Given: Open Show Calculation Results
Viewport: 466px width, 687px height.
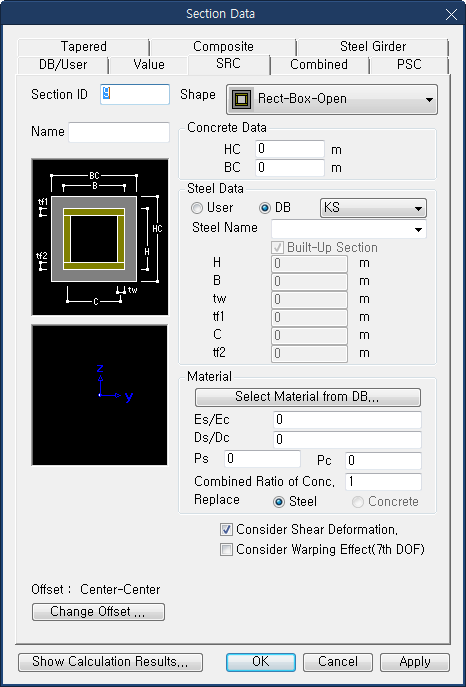Looking at the screenshot, I should click(110, 662).
